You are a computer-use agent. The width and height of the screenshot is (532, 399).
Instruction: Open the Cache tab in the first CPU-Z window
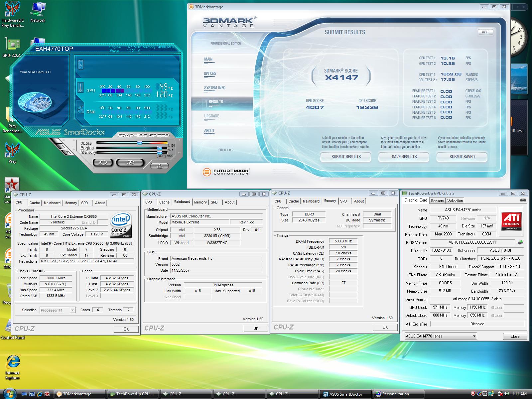[x=35, y=203]
